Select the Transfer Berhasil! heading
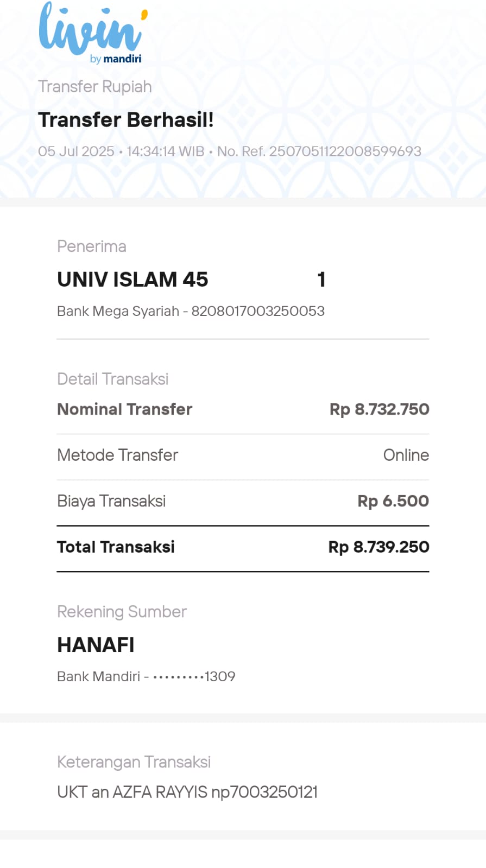 click(x=126, y=120)
